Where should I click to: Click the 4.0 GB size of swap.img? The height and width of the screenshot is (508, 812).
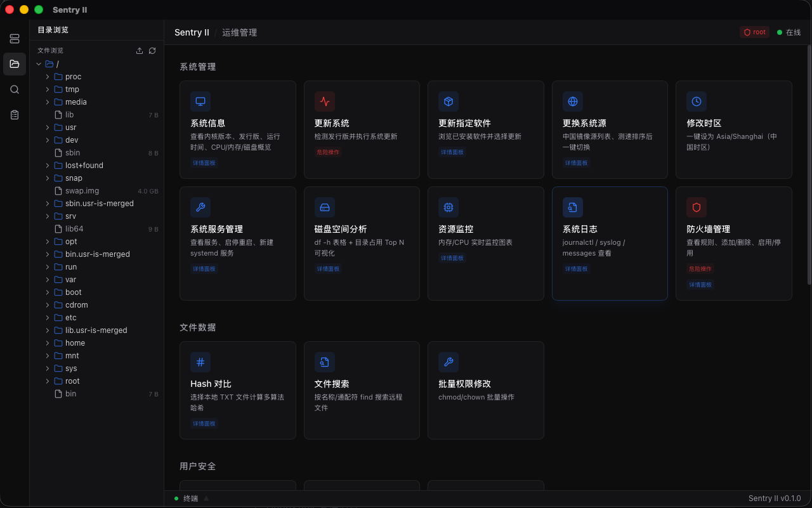pos(148,191)
